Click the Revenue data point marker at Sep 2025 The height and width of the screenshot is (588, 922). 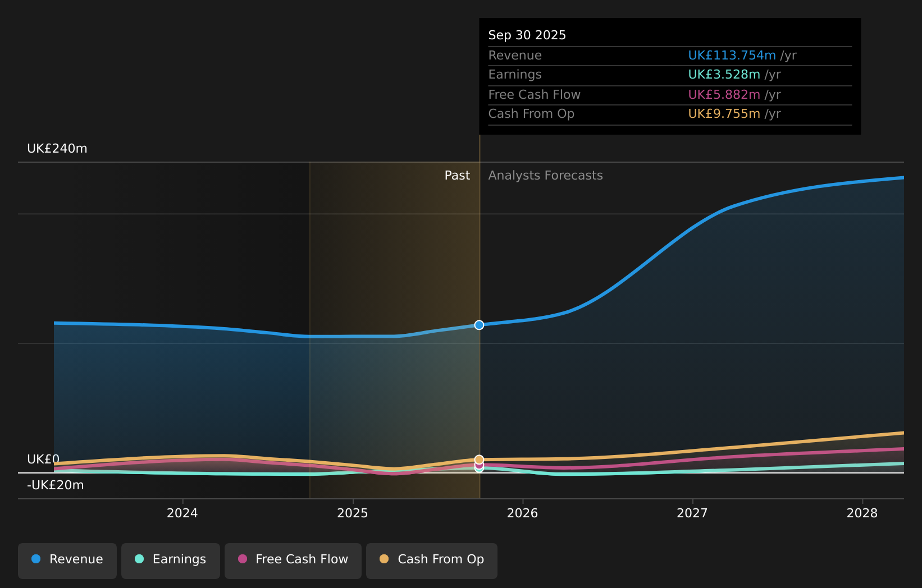click(x=479, y=325)
